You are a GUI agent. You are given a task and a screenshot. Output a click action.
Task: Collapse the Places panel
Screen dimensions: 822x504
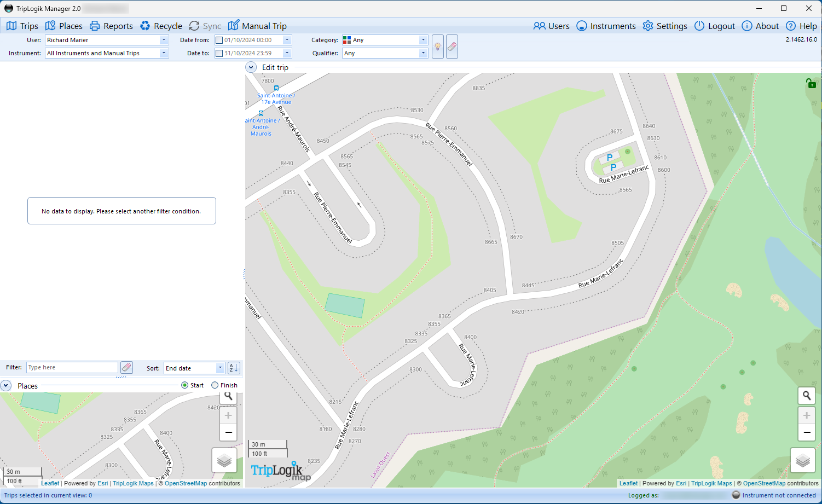point(6,386)
